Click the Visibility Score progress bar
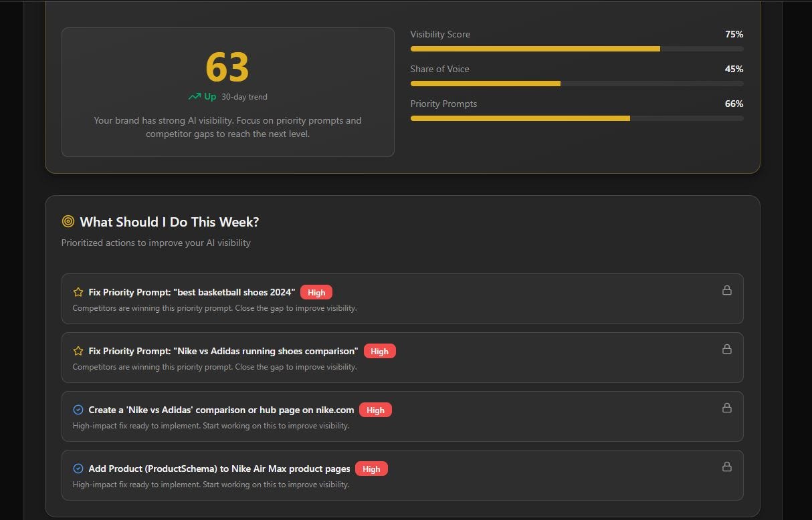This screenshot has height=520, width=812. click(577, 49)
